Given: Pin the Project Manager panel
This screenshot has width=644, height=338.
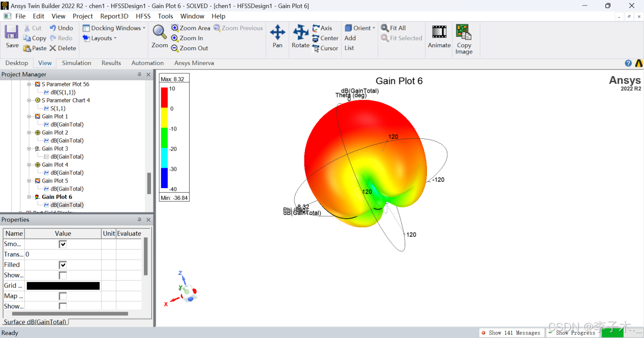Looking at the screenshot, I should pyautogui.click(x=139, y=74).
